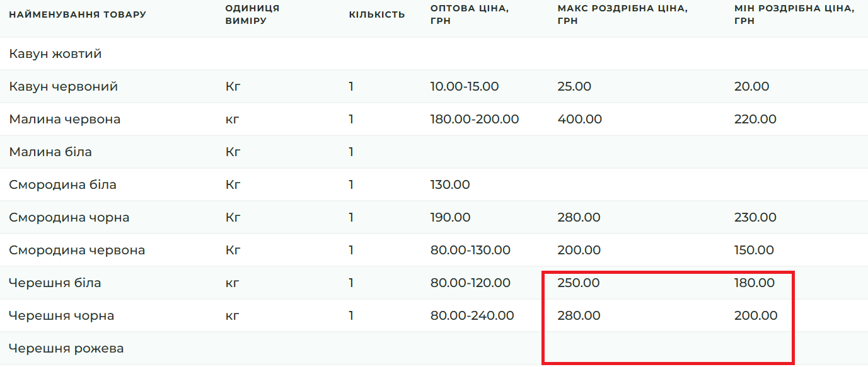
Task: Click the Мін роздрібна ціна column header
Action: [795, 14]
